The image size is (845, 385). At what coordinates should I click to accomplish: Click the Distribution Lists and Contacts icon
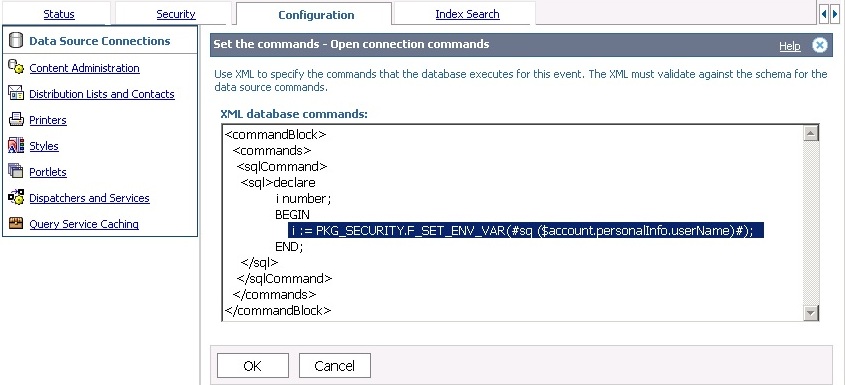point(16,93)
